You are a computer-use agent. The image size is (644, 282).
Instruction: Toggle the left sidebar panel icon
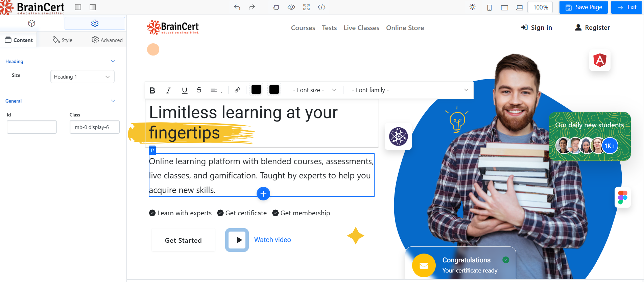(x=78, y=7)
